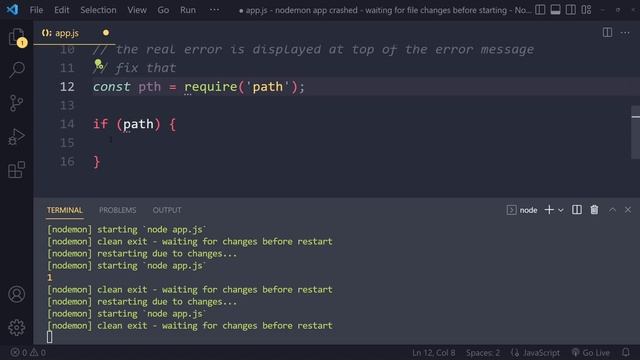Open the Extensions view
This screenshot has height=360, width=640.
tap(17, 169)
